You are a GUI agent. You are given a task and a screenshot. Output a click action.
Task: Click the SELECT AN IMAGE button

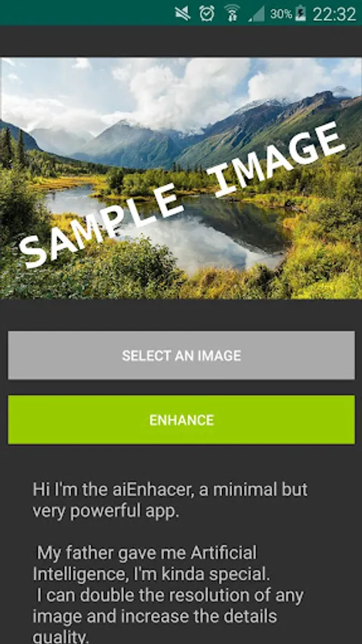pyautogui.click(x=181, y=355)
